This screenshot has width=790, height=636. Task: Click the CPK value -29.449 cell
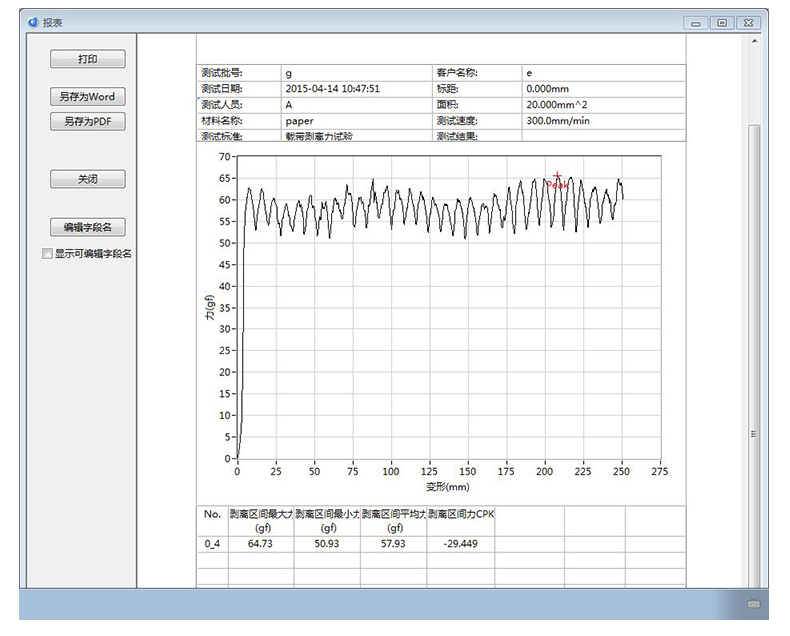pyautogui.click(x=459, y=543)
